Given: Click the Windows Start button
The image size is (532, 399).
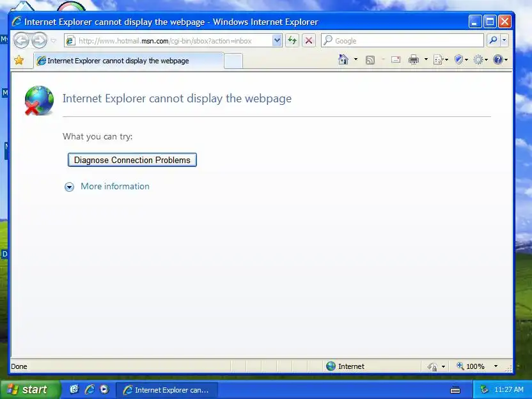Looking at the screenshot, I should [x=30, y=389].
